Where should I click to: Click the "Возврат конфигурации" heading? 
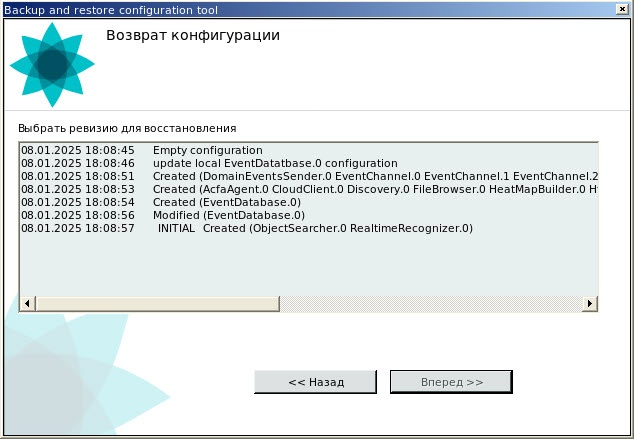(x=193, y=35)
